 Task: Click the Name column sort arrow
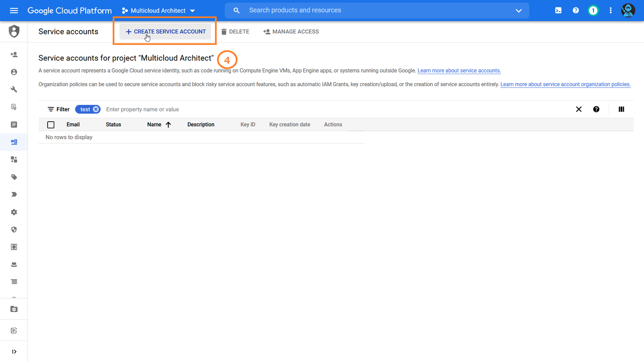pos(168,125)
